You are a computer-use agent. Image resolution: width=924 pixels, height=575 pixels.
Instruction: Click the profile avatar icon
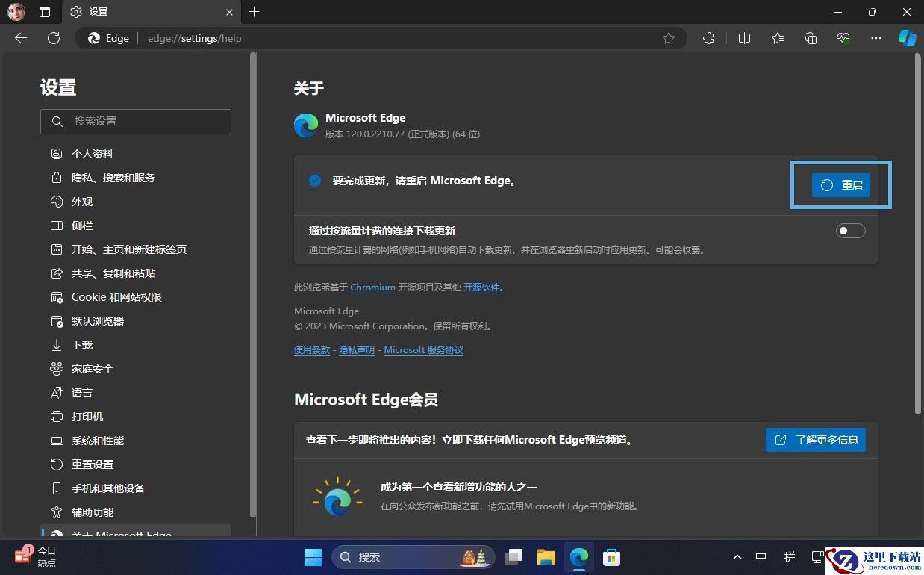[16, 12]
